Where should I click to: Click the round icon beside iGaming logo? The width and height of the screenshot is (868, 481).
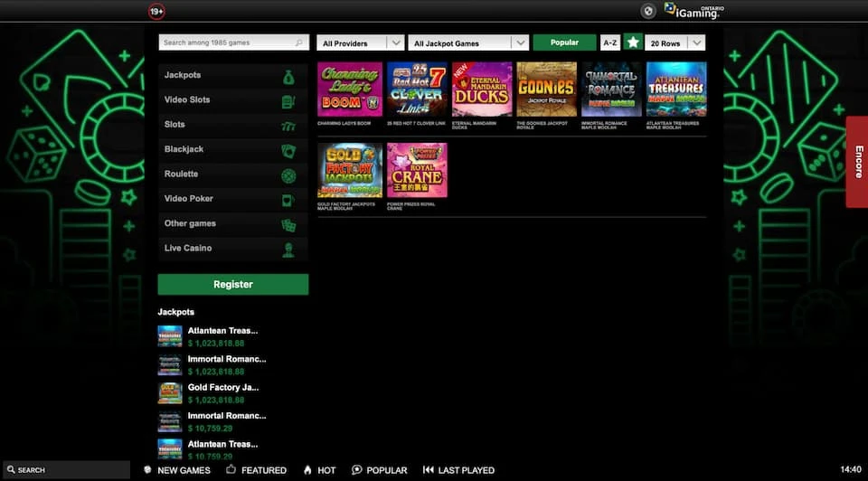[x=647, y=11]
